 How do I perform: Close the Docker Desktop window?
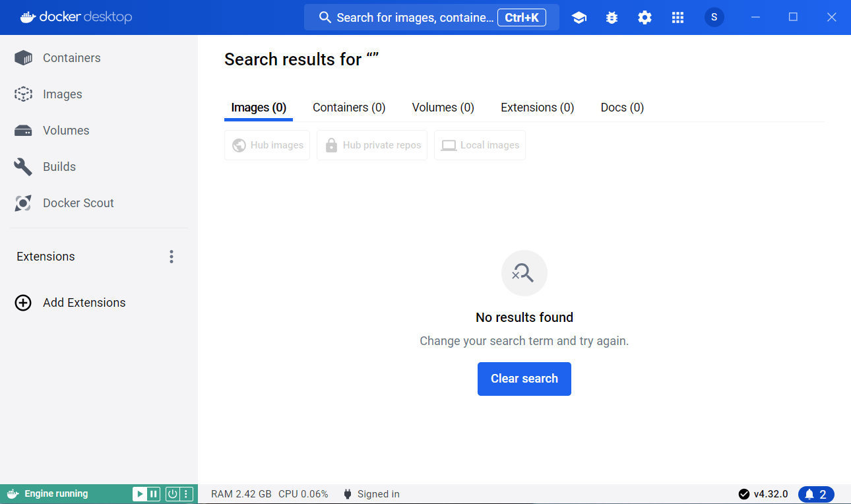[831, 17]
